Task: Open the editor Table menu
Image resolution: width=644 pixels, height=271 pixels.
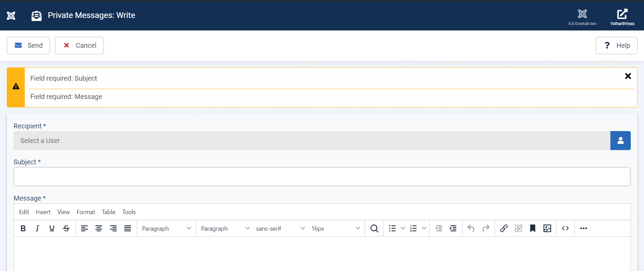Action: pyautogui.click(x=109, y=212)
